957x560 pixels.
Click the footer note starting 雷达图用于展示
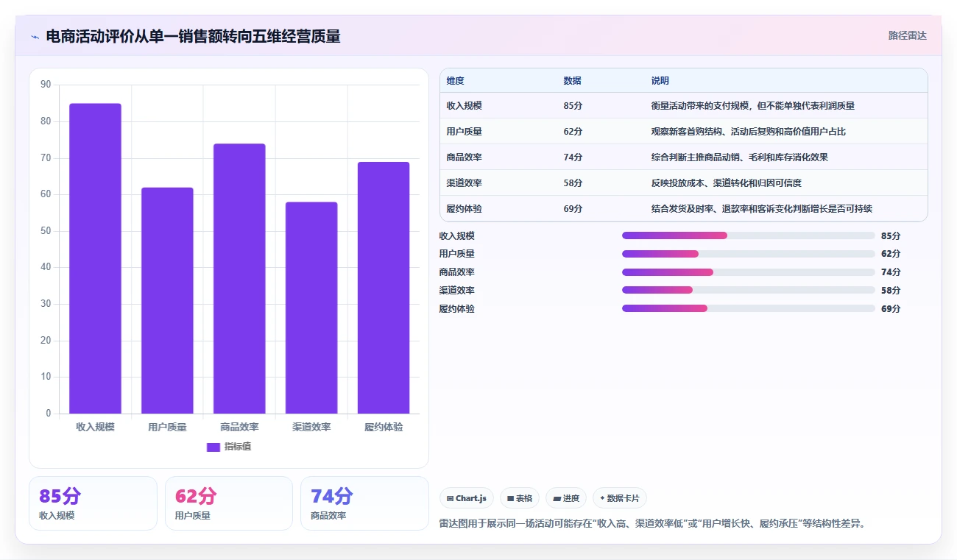point(652,523)
